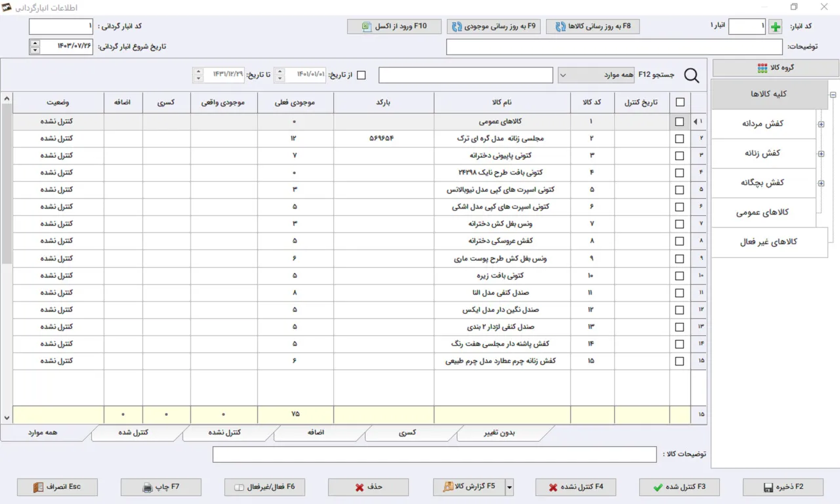Viewport: 840px width, 504px height.
Task: Click floppy disk icon on F2 ذخیره
Action: 768,488
